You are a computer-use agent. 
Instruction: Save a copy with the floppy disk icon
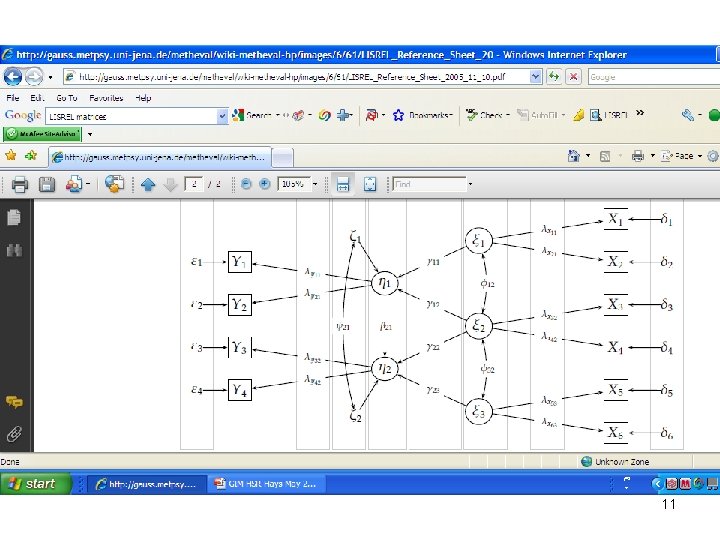[47, 185]
